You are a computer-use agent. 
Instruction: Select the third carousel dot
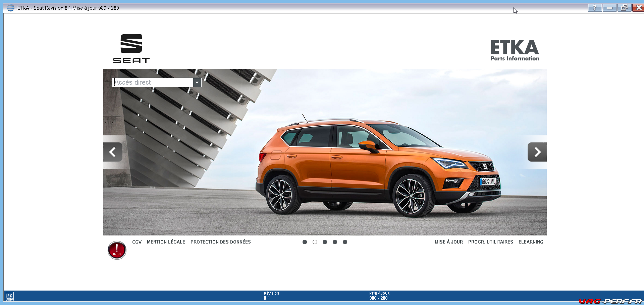pos(325,242)
